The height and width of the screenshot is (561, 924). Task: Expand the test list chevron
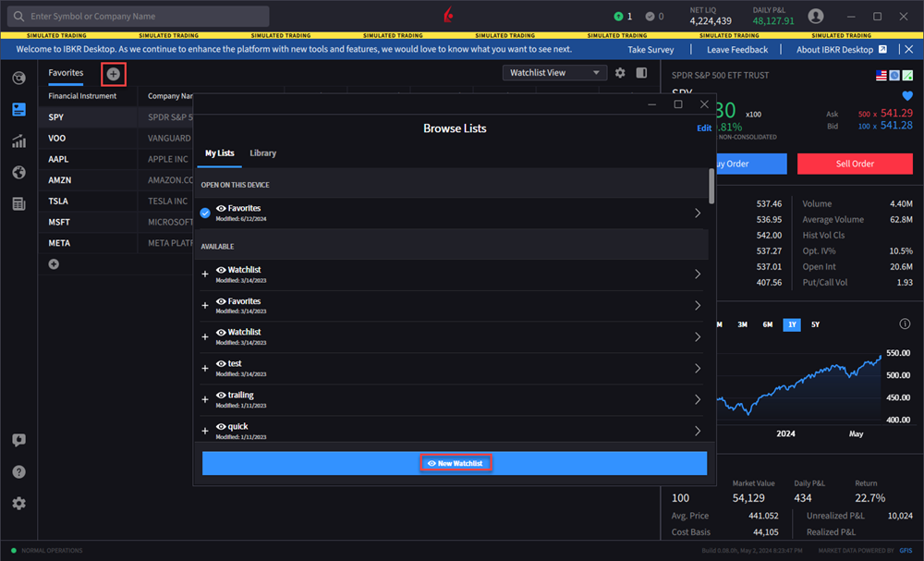point(698,369)
